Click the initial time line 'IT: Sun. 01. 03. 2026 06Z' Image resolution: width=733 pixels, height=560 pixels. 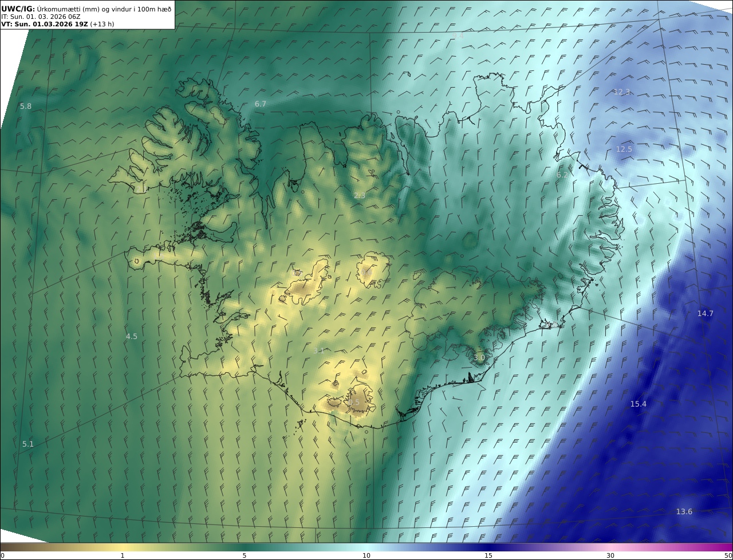tap(41, 17)
